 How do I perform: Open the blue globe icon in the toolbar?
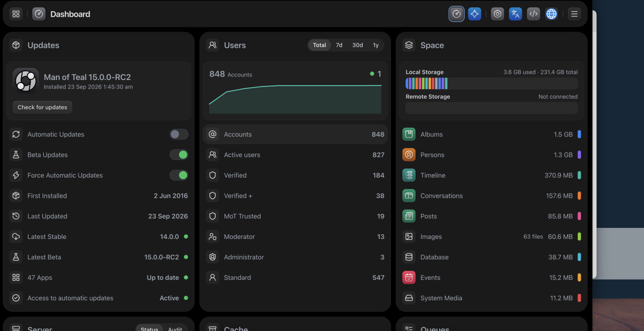point(551,14)
